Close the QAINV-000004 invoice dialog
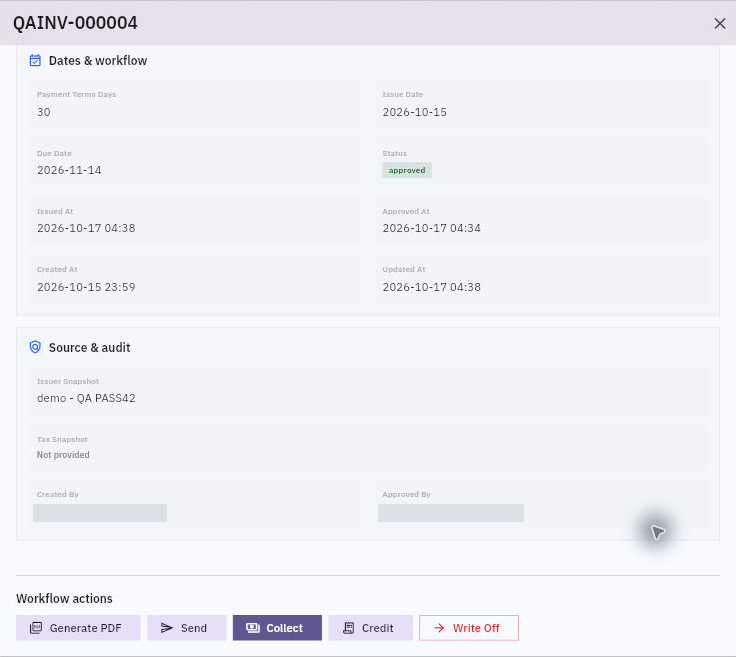 720,23
